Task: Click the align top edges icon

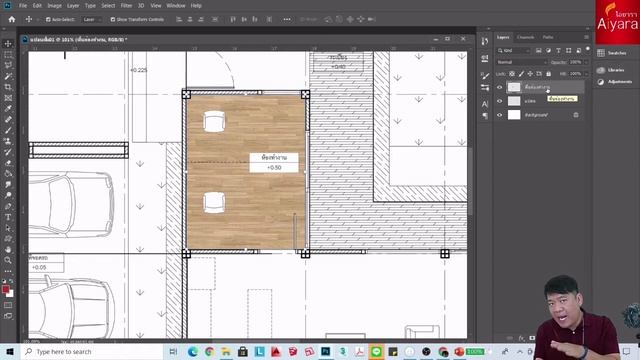Action: pyautogui.click(x=233, y=19)
